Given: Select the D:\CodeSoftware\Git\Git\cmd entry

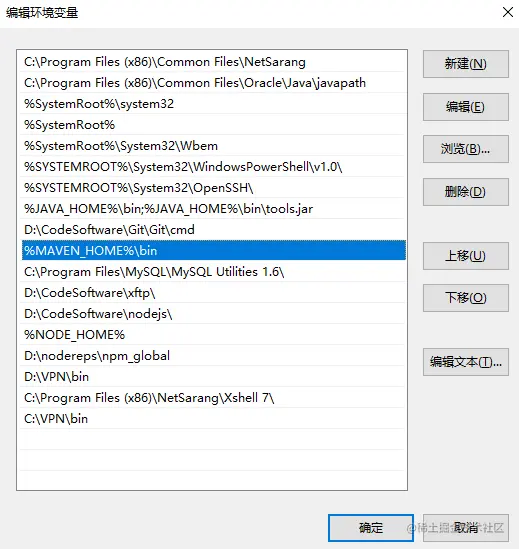Looking at the screenshot, I should (213, 230).
